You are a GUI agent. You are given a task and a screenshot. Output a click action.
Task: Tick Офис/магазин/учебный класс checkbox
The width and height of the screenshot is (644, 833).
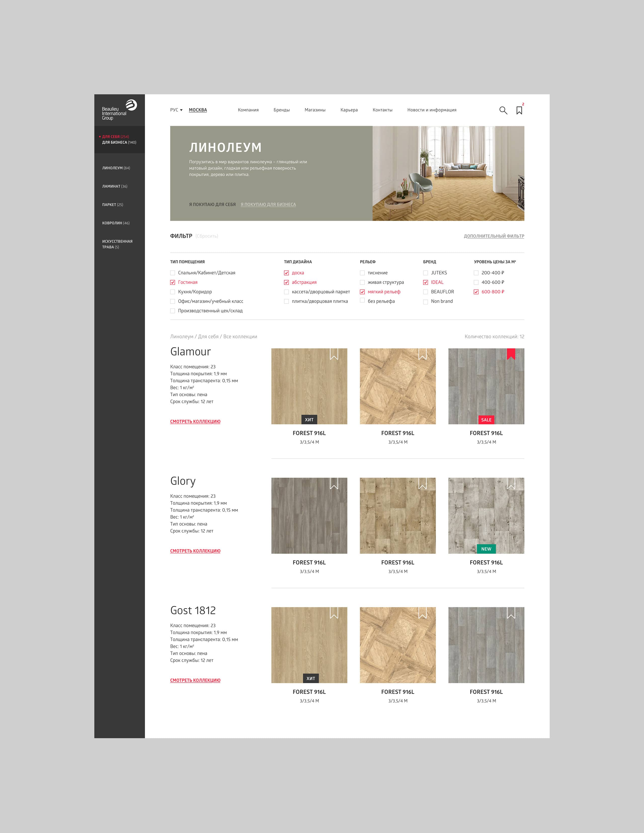coord(172,302)
